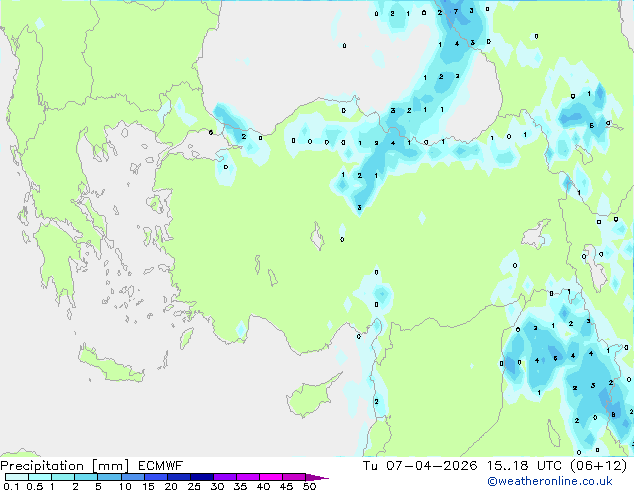Select the 35–40 mm legend swatch

pyautogui.click(x=247, y=477)
